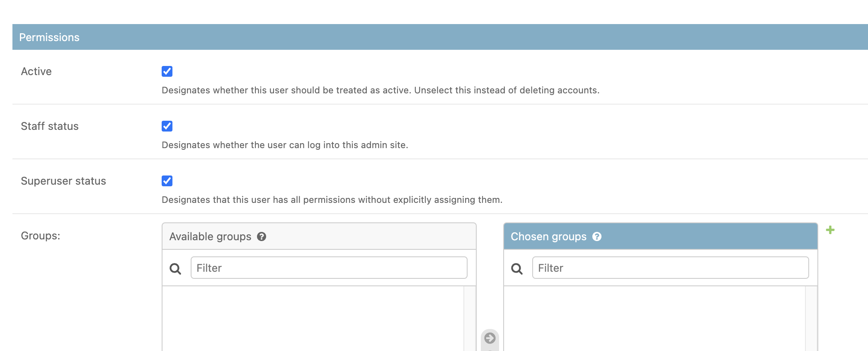Click the search icon in Chosen groups panel
The width and height of the screenshot is (868, 351).
517,268
